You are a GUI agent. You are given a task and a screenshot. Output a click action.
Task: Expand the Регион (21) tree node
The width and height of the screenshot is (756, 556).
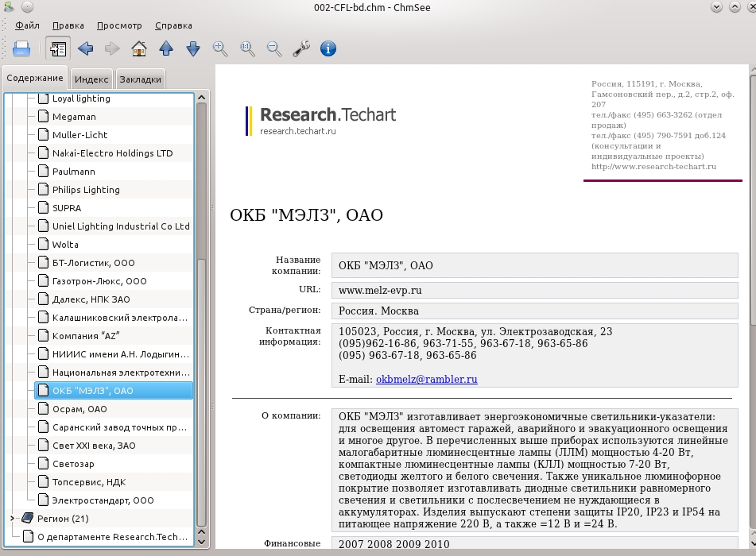(x=12, y=519)
